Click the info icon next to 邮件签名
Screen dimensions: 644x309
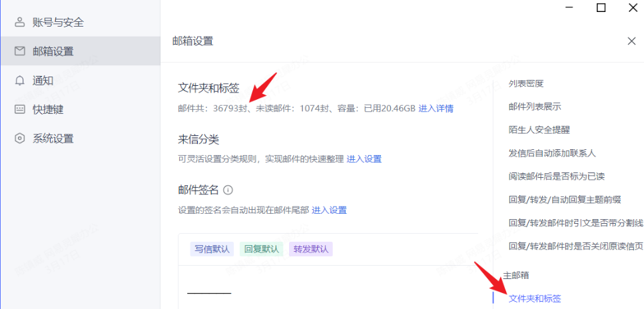coord(228,190)
